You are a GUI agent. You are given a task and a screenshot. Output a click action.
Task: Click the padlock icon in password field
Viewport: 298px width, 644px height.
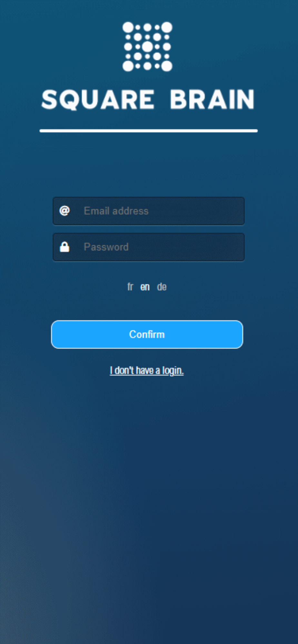pos(65,247)
